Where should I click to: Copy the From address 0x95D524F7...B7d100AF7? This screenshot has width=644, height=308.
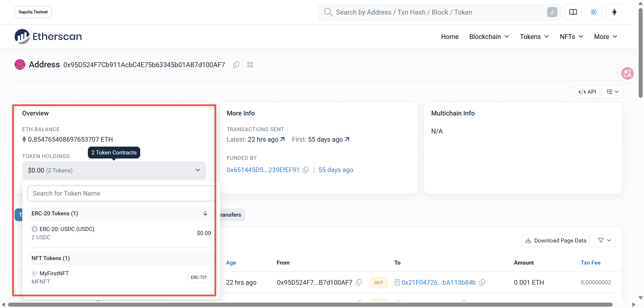359,282
